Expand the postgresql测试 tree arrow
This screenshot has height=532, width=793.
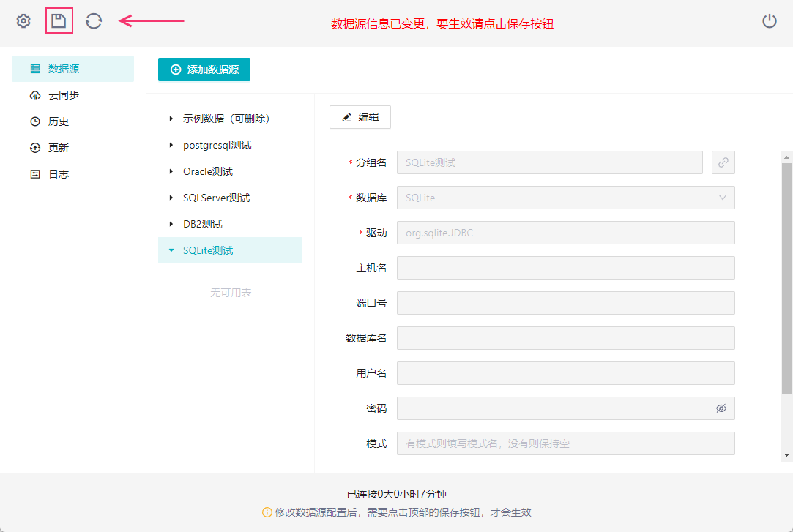pyautogui.click(x=171, y=145)
